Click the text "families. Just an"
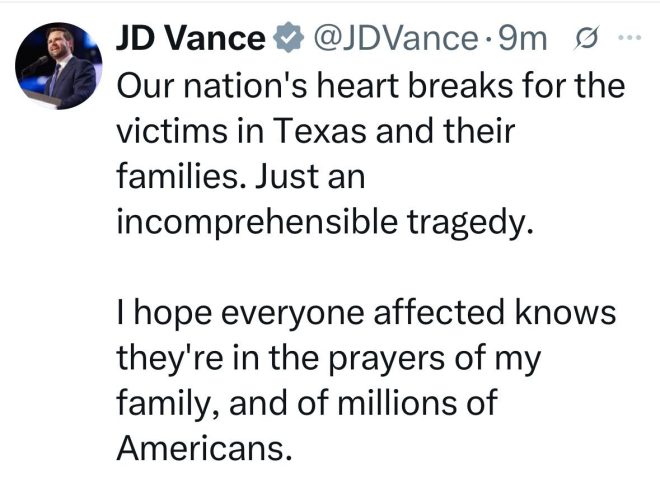This screenshot has height=501, width=660. [x=241, y=176]
